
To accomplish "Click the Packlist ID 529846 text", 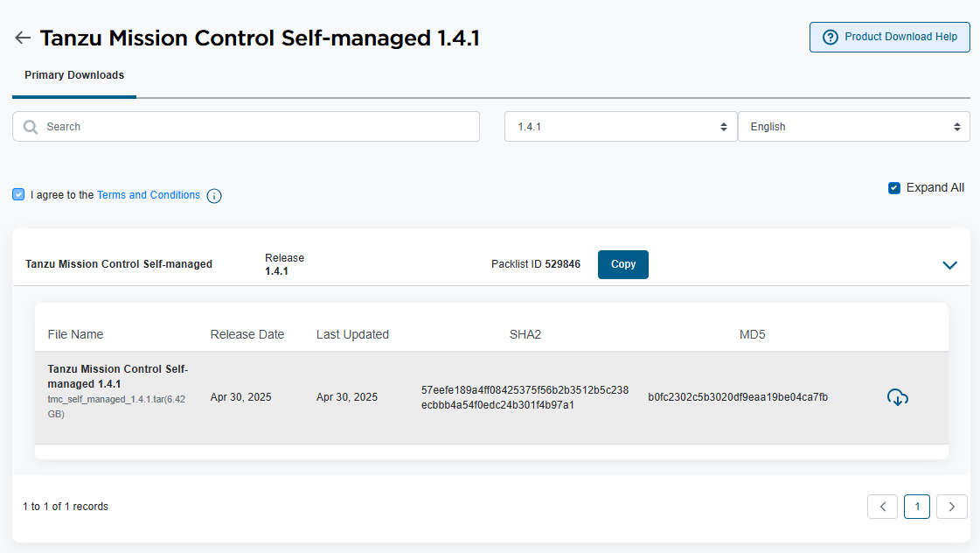I will pyautogui.click(x=536, y=264).
